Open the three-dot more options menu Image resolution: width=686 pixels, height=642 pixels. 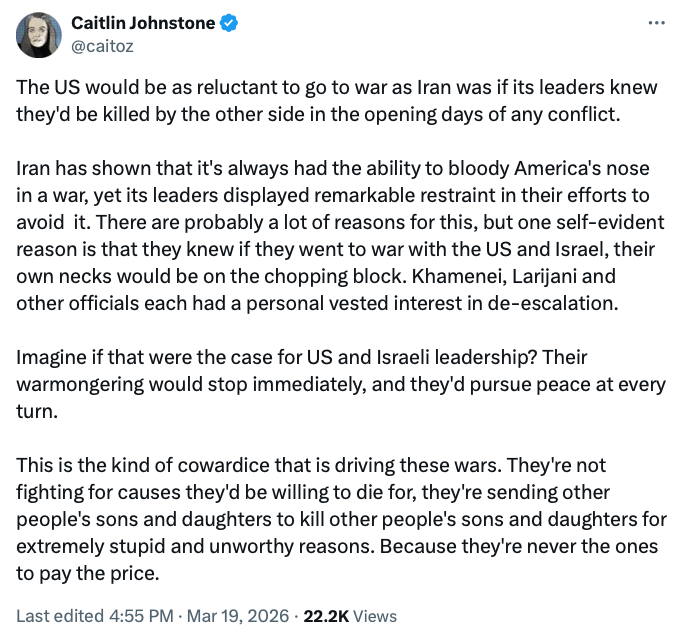(x=656, y=23)
